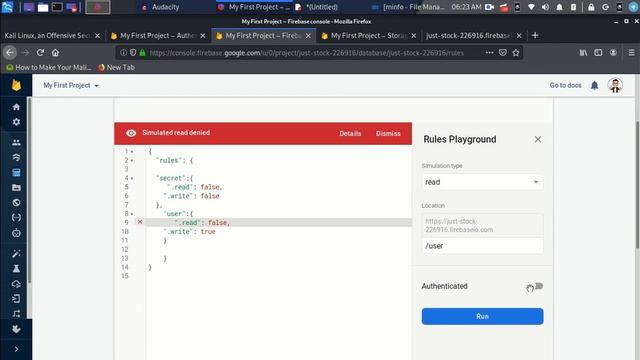
Task: Click left sidebar scrollbar
Action: click(29, 190)
